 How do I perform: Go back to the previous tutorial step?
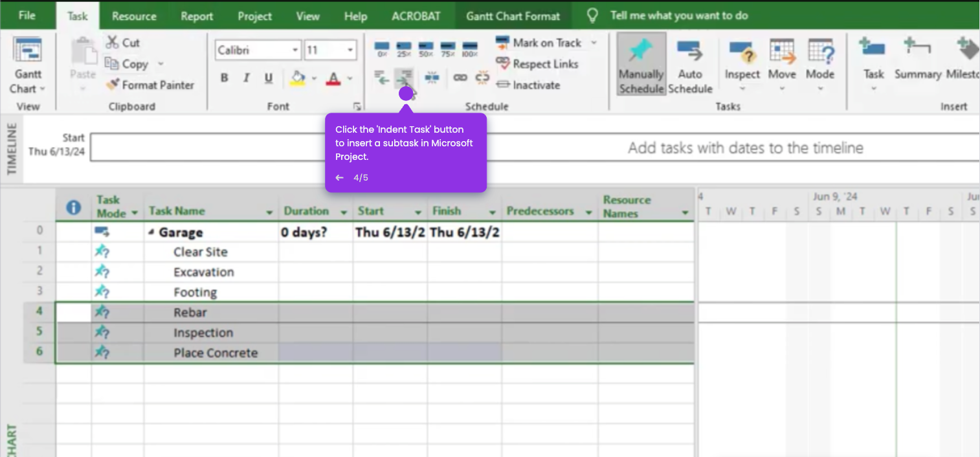tap(339, 177)
